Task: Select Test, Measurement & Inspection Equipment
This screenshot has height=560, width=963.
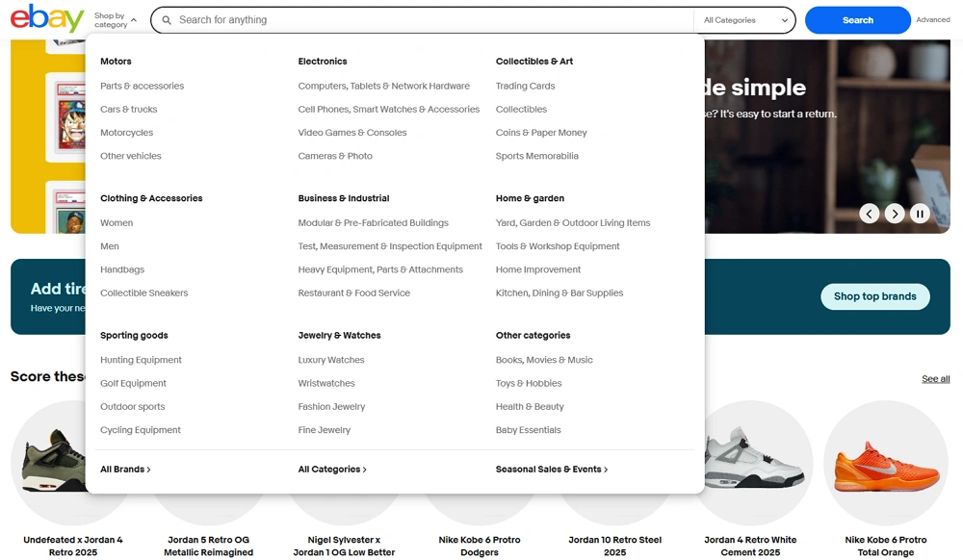Action: 390,246
